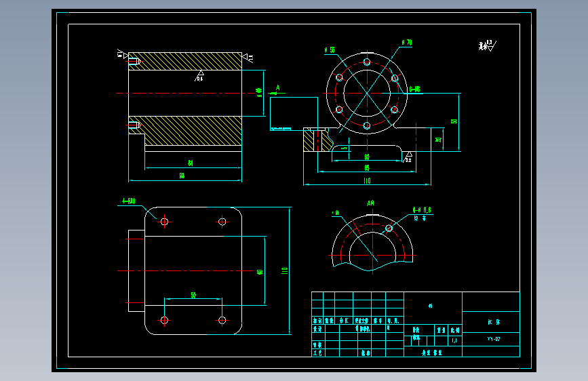
Task: Click the surface roughness symbol at the sheet's top right
Action: pyautogui.click(x=487, y=45)
